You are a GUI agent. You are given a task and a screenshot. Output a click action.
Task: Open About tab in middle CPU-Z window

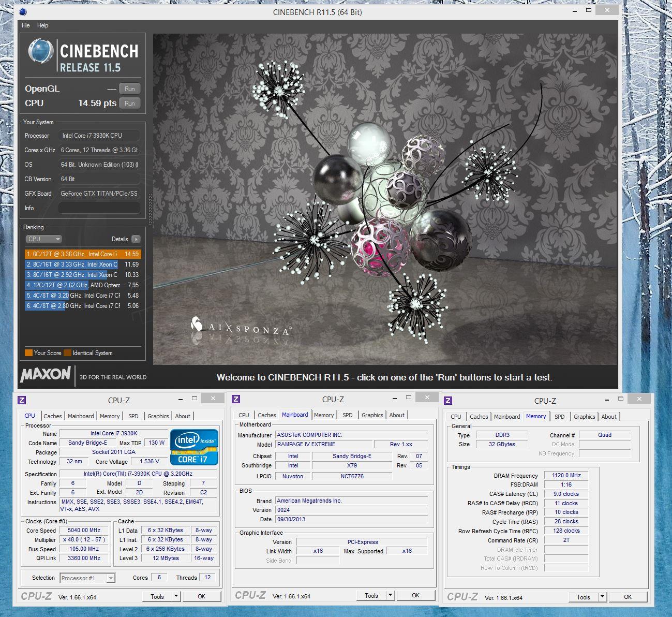(x=397, y=415)
